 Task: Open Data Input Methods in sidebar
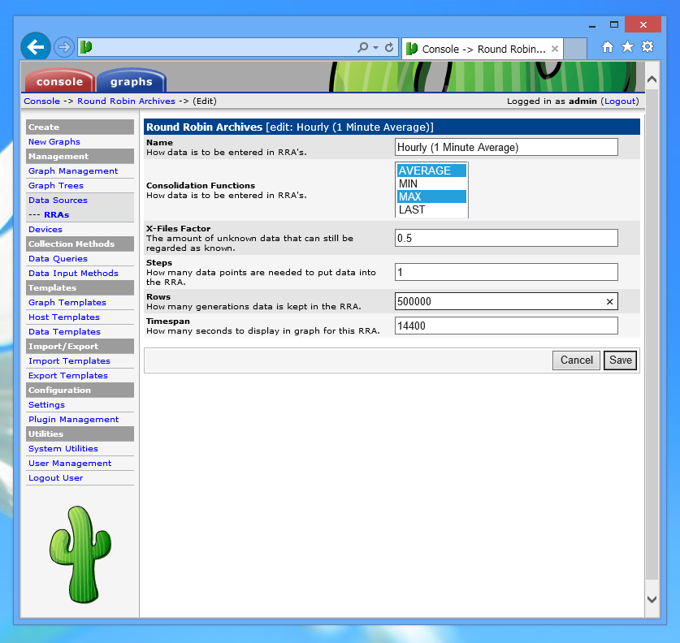point(73,273)
